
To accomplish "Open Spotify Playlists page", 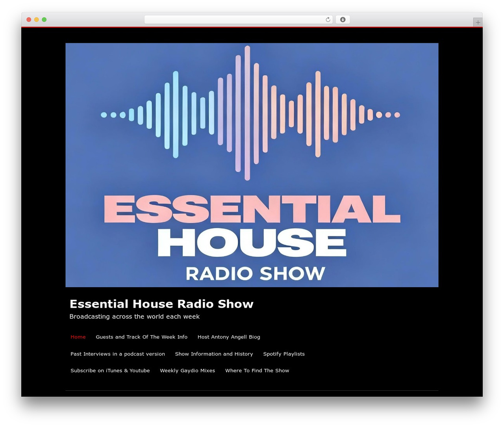I will click(x=284, y=354).
